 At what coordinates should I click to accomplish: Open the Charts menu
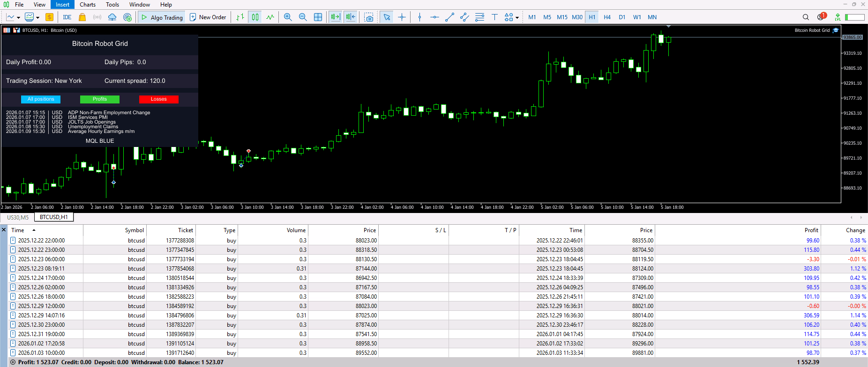[x=87, y=5]
